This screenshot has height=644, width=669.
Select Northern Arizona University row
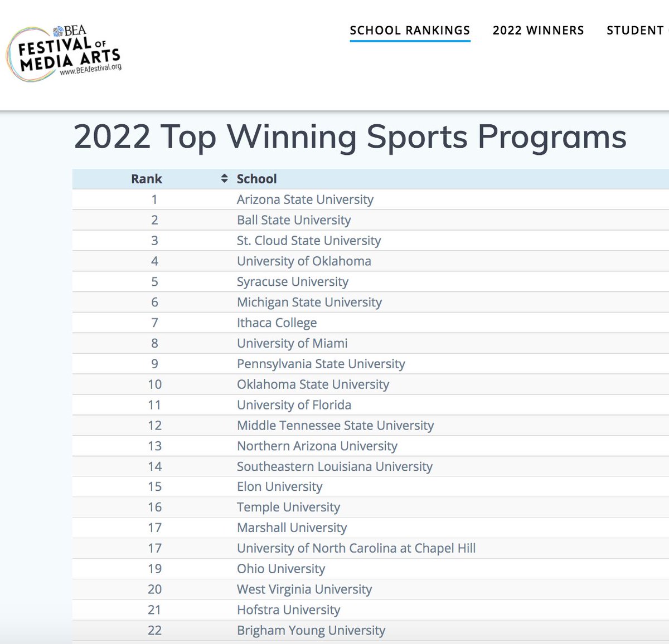tap(371, 446)
